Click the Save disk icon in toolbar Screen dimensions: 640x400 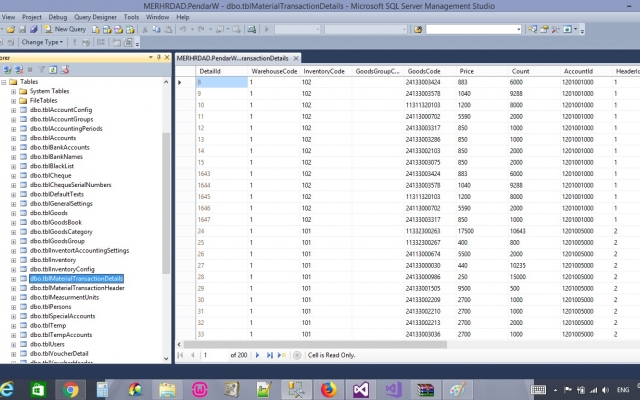(22, 29)
